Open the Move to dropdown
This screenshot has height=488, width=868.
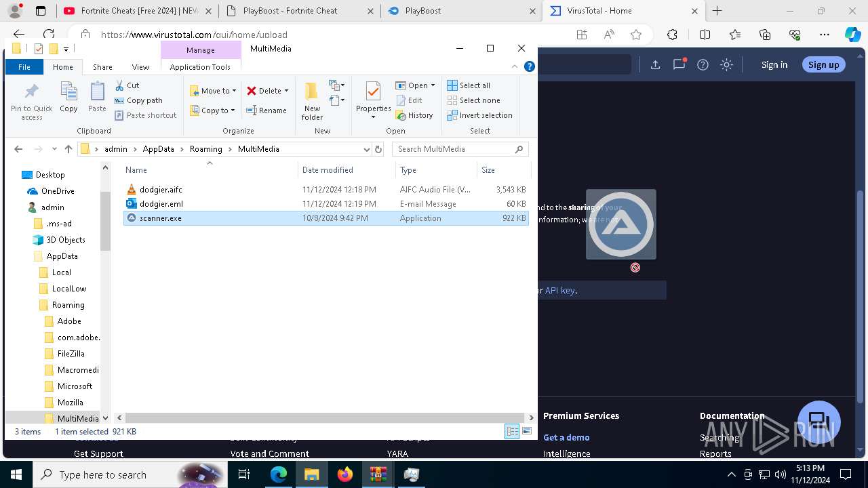click(213, 91)
